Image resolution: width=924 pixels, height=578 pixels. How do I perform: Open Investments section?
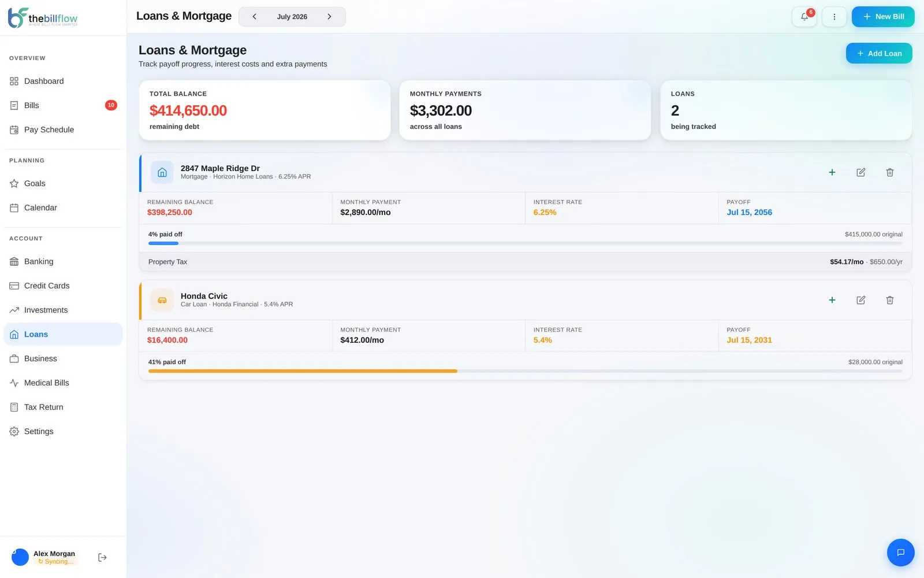(x=63, y=310)
